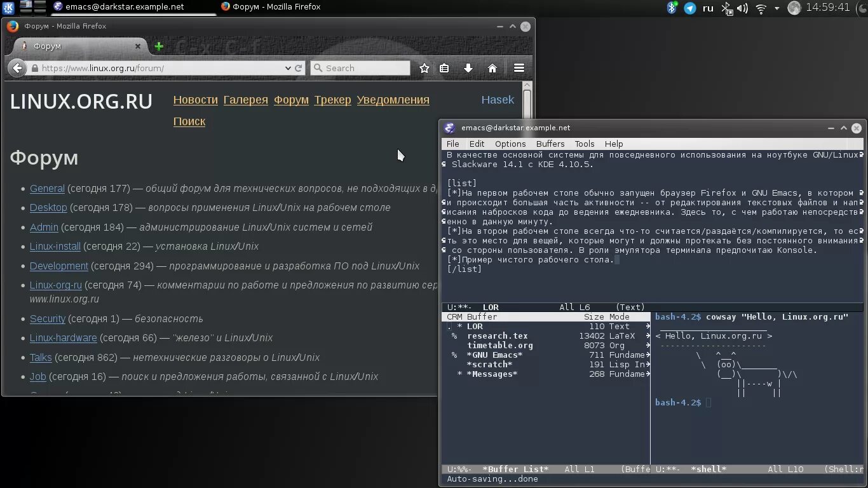868x488 pixels.
Task: Open the Firefox hamburger menu
Action: (519, 68)
